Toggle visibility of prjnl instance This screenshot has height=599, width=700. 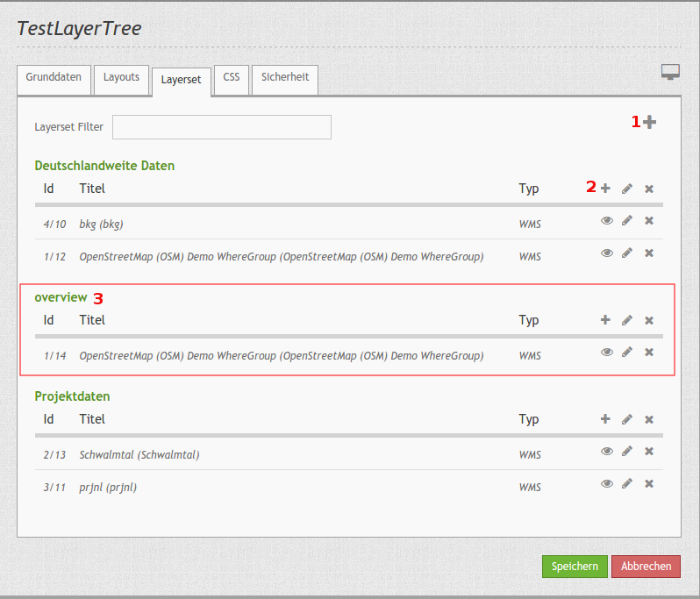[606, 483]
